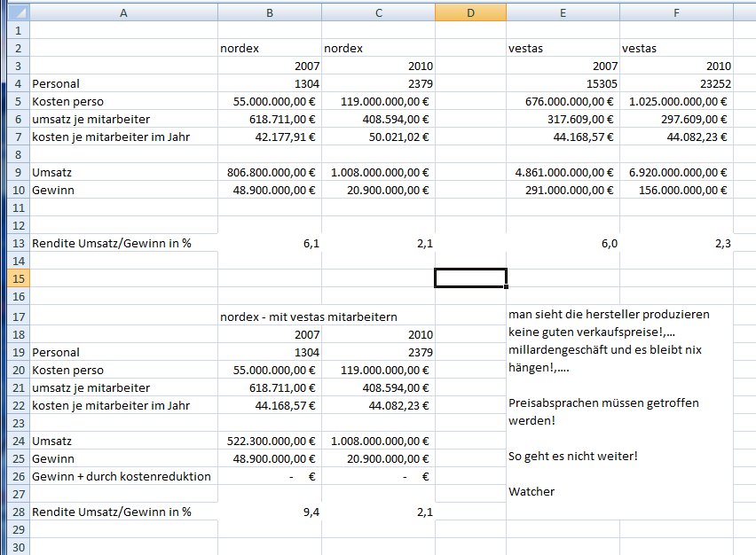Click the cell 4.861.000.000,00 €
756x555 pixels.
coord(563,173)
